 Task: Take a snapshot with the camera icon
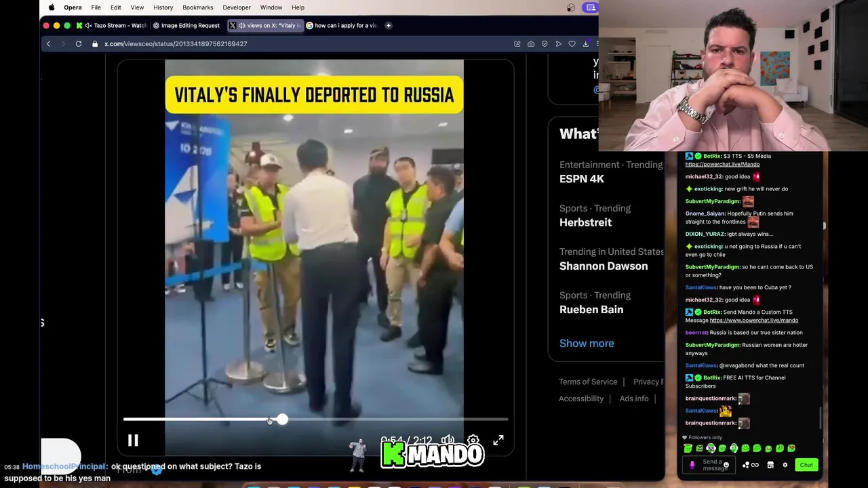coord(531,43)
